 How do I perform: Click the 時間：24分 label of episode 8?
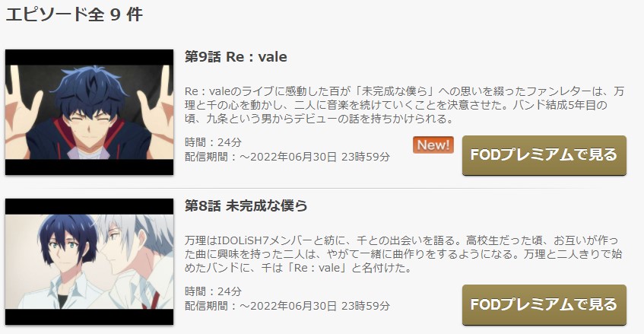tap(213, 291)
